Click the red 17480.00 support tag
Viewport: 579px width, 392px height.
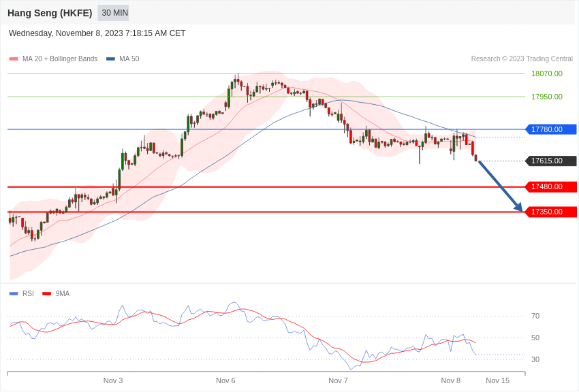point(551,186)
